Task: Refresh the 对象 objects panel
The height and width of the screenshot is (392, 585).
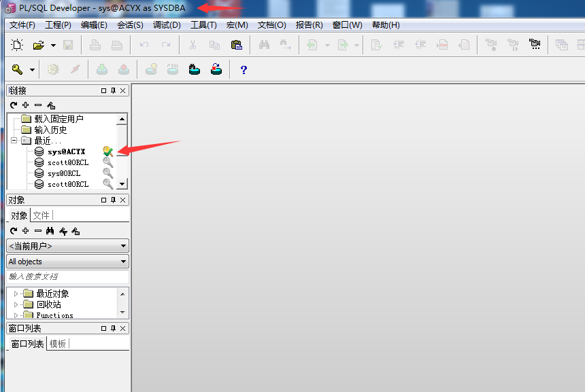Action: (14, 231)
